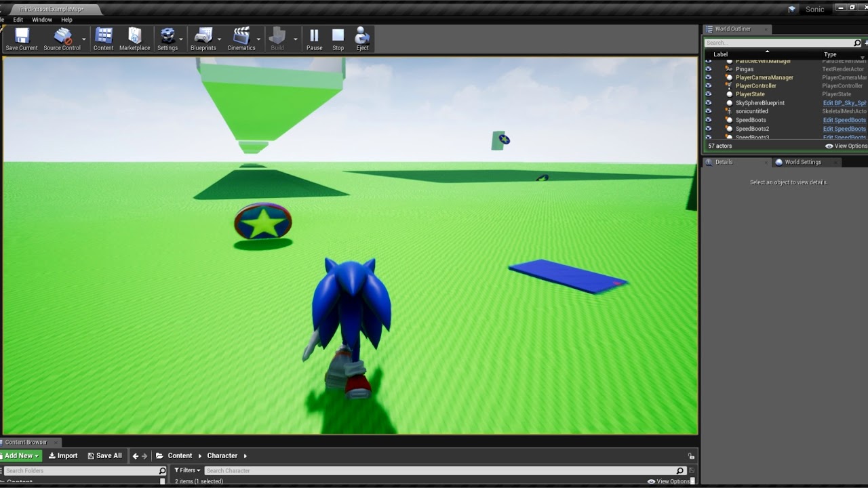Click the Save Current toolbar icon
This screenshot has width=868, height=488.
pyautogui.click(x=22, y=39)
